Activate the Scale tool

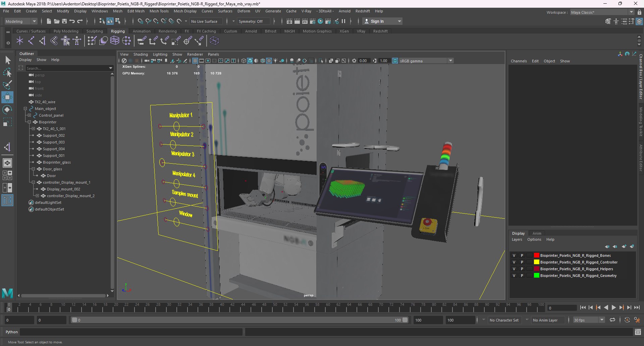[7, 122]
